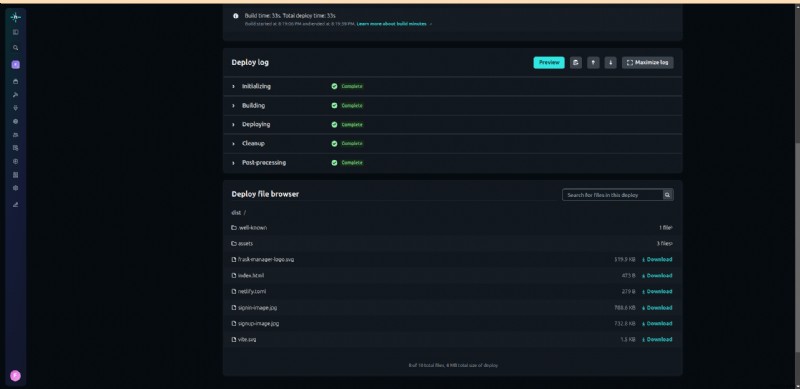Viewport: 800px width, 389px height.
Task: Select the signup-image.jpg file name
Action: click(259, 324)
